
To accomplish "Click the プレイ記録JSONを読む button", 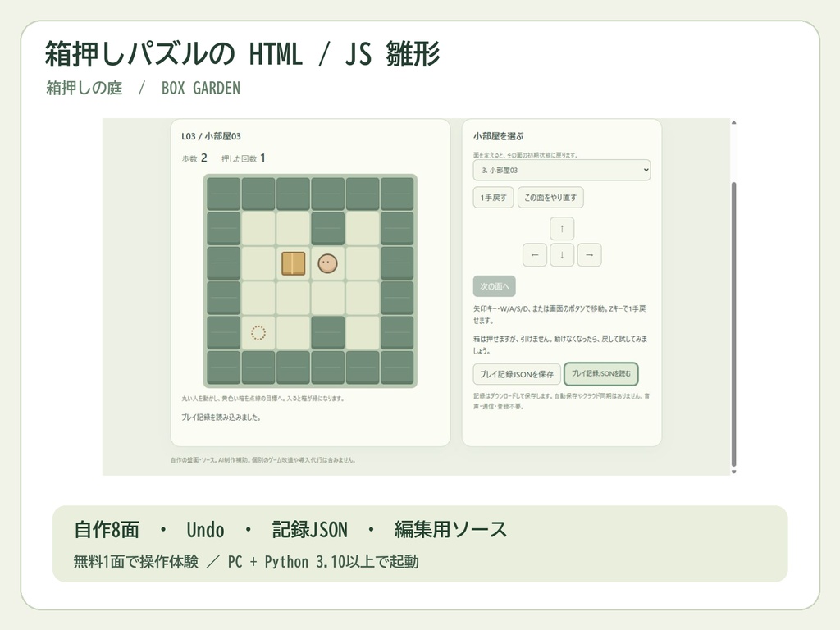I will [x=601, y=374].
